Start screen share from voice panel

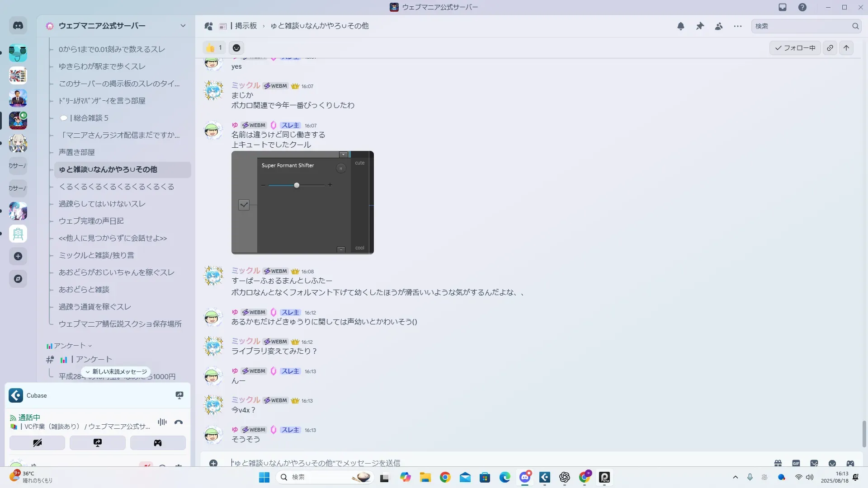click(98, 443)
